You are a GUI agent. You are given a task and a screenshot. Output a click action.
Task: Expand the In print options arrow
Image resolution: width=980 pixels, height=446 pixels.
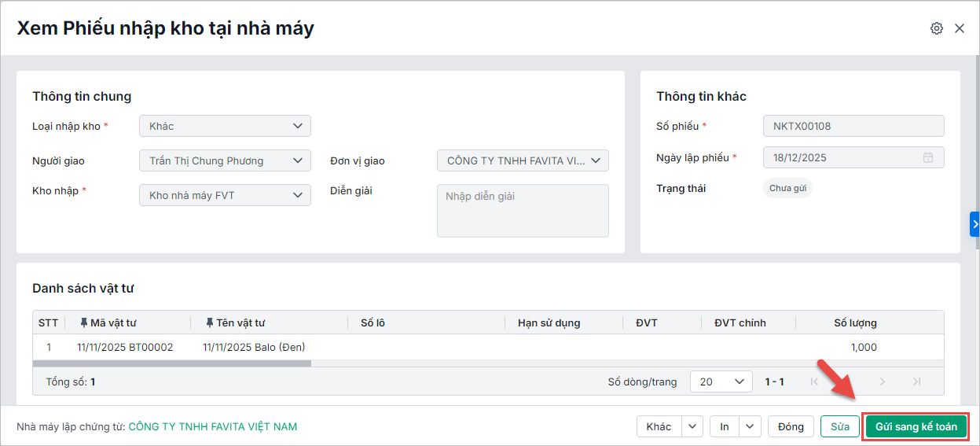pos(751,426)
